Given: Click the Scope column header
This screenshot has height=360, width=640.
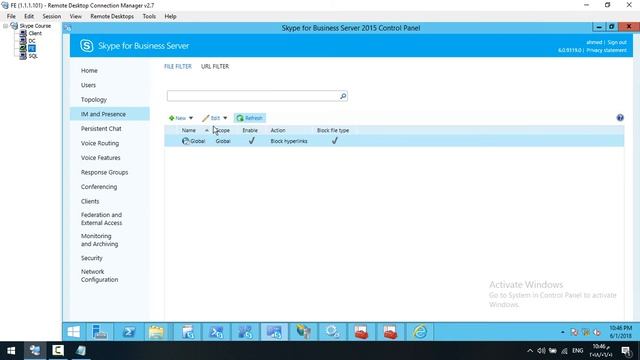Looking at the screenshot, I should pyautogui.click(x=222, y=130).
